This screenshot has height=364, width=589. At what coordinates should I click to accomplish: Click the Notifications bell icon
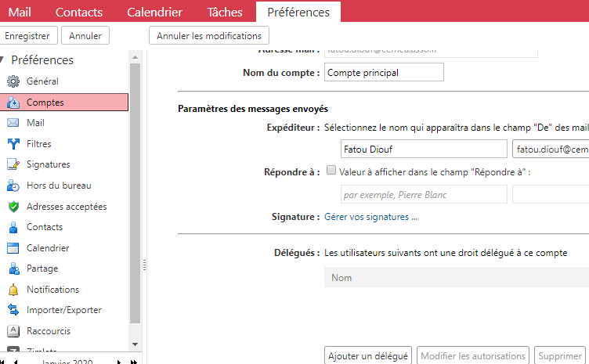[x=13, y=290]
